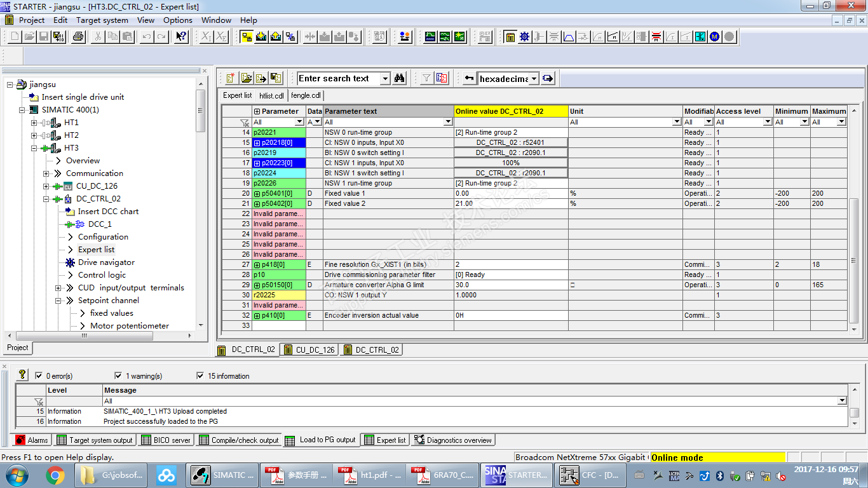Screen dimensions: 868x488
Task: Click the blue motor M icon
Action: point(714,37)
